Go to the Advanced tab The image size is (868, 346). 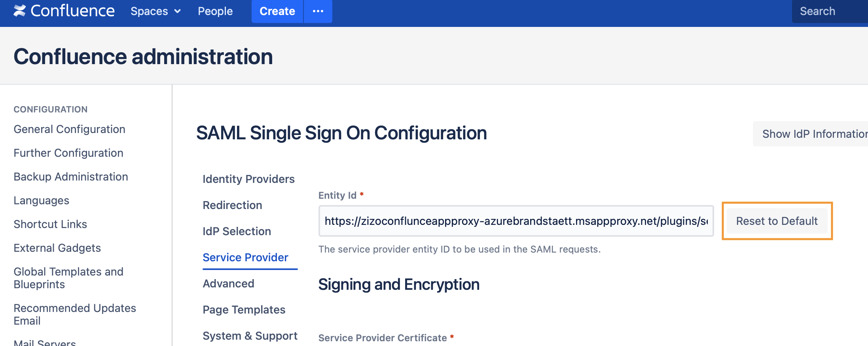(x=228, y=283)
